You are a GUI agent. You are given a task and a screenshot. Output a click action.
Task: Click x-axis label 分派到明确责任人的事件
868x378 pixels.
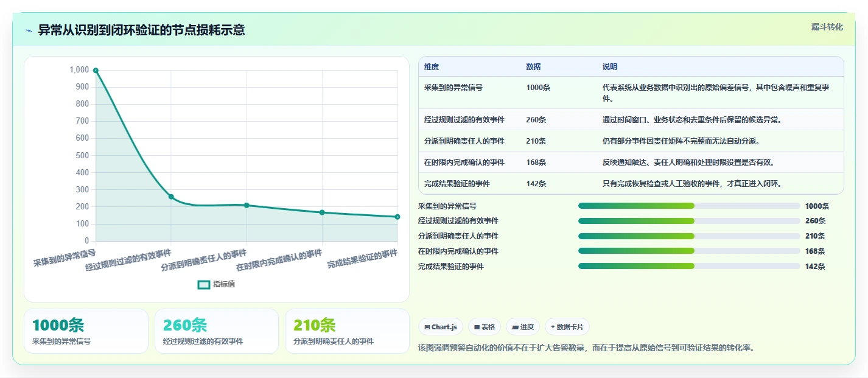click(x=204, y=260)
